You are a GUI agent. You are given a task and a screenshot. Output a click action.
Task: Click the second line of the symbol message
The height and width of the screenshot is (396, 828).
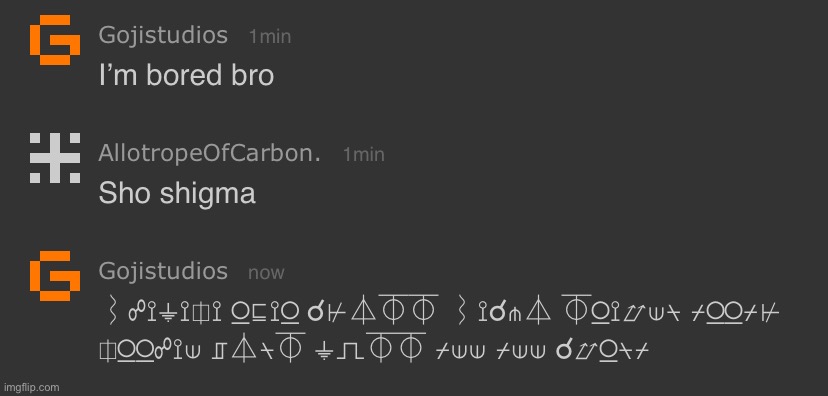374,348
